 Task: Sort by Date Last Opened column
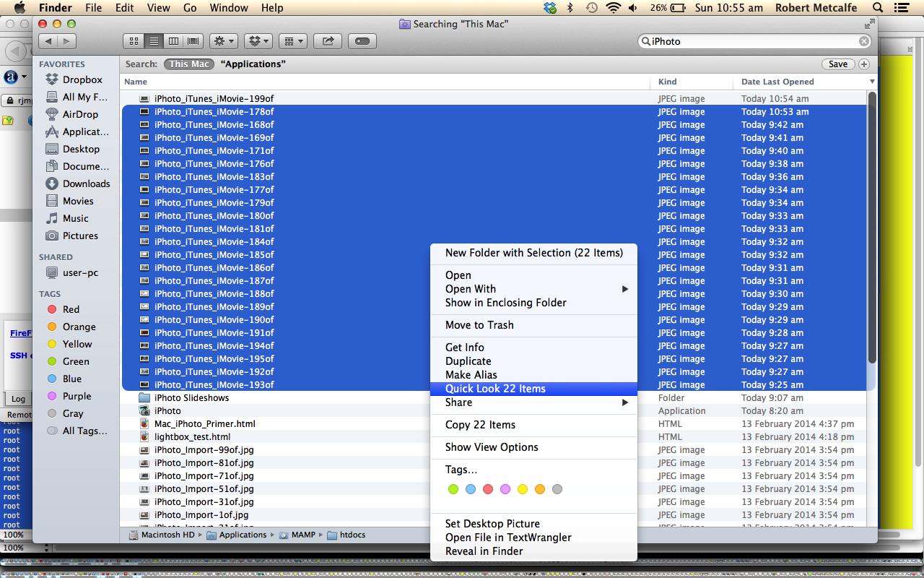(805, 82)
